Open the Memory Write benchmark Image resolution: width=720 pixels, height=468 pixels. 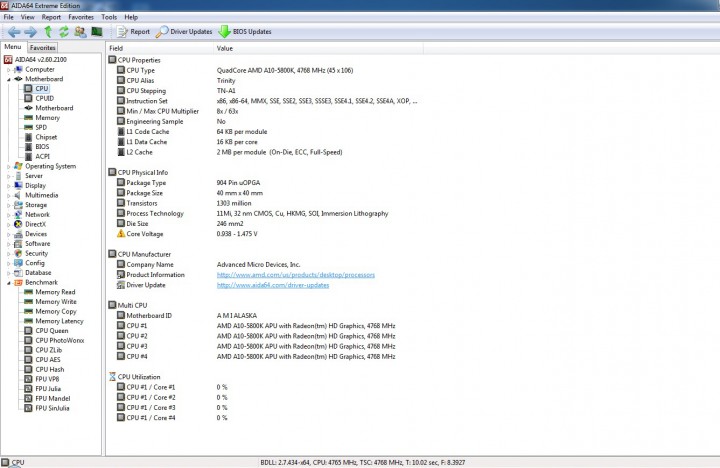(x=56, y=302)
